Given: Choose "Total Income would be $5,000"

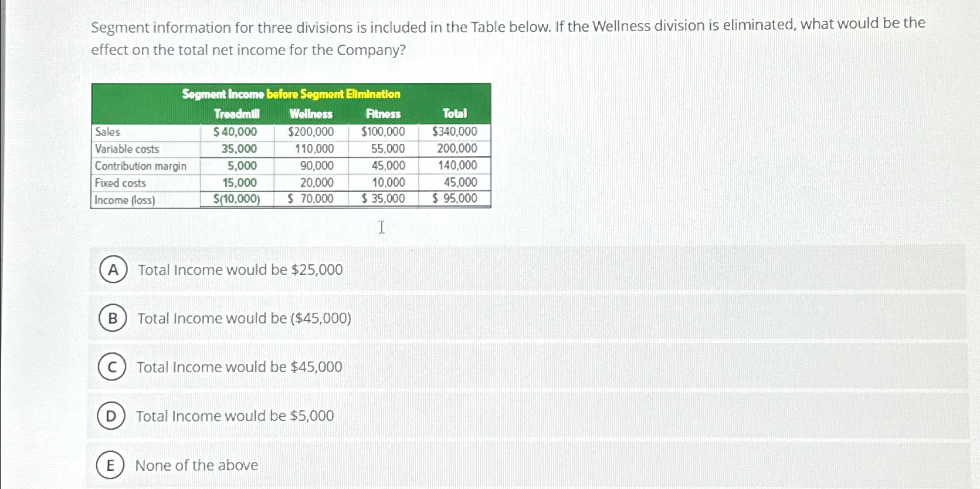Looking at the screenshot, I should point(235,416).
